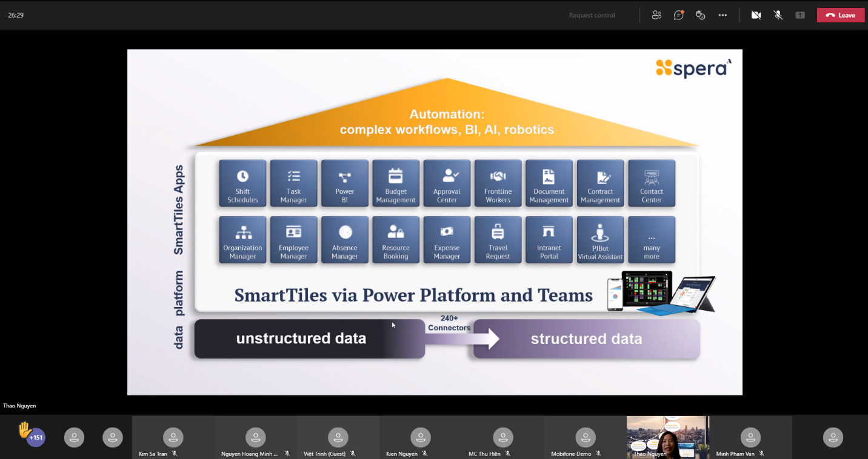Viewport: 868px width, 459px height.
Task: Click the "many more" tile
Action: (x=652, y=240)
